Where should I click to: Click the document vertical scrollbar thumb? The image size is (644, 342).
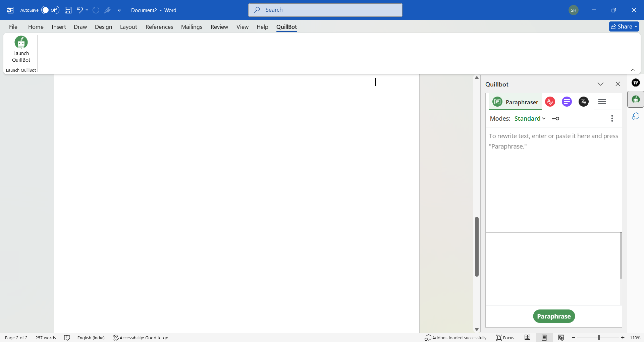pos(477,246)
